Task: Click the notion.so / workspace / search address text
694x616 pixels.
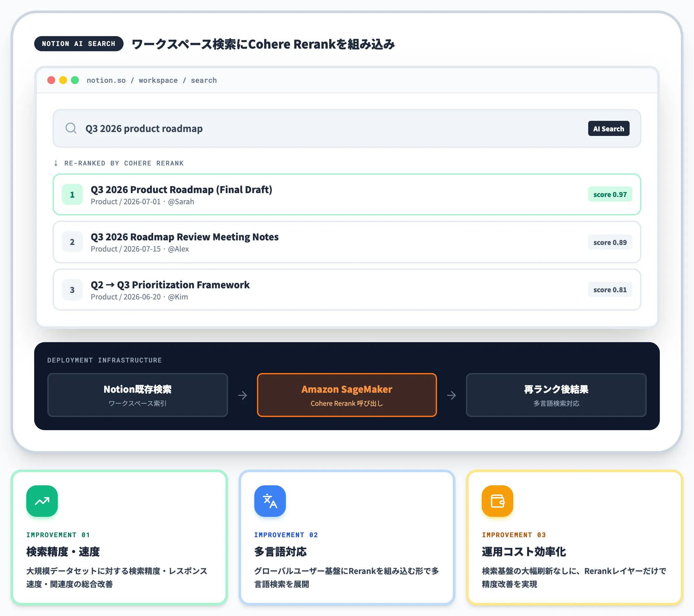Action: (x=152, y=80)
